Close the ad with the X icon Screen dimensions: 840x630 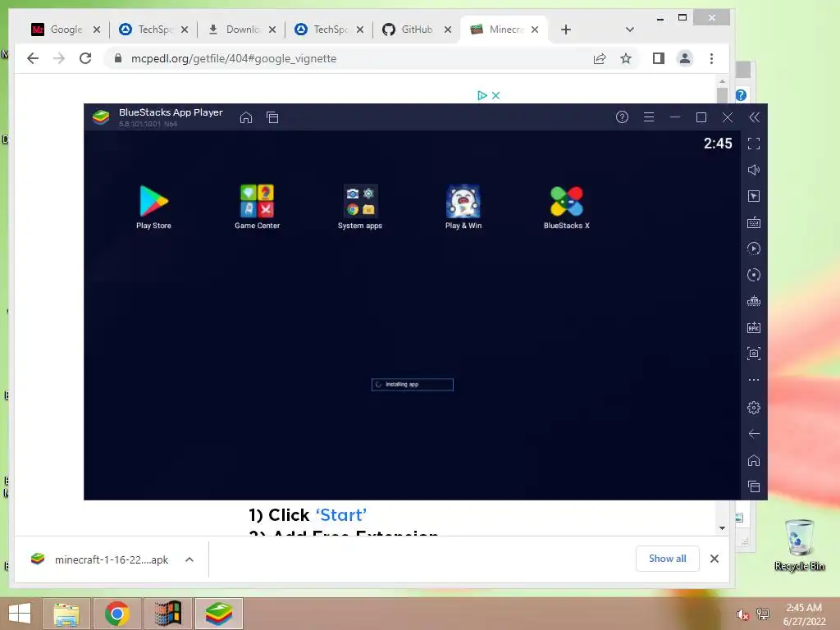click(496, 95)
